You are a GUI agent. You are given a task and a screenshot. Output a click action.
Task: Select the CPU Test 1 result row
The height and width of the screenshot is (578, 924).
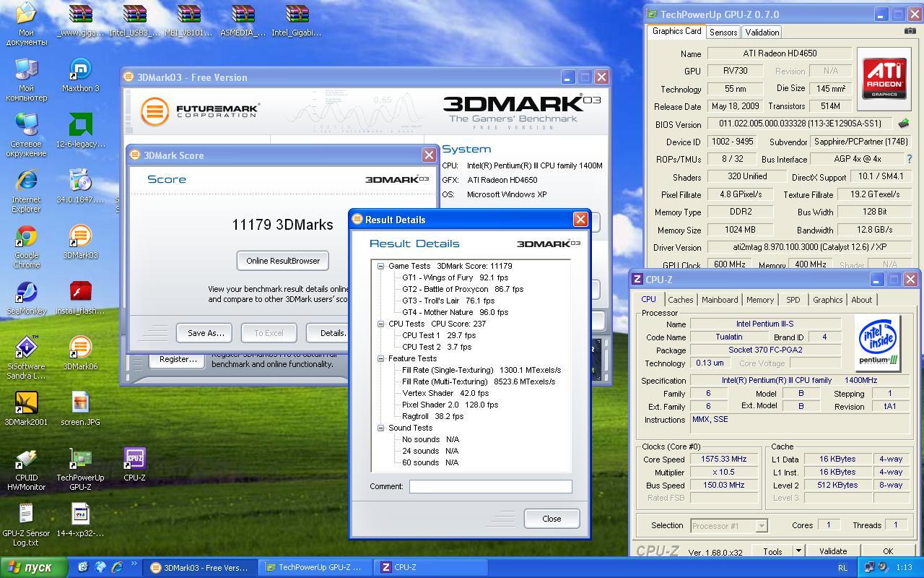(439, 335)
